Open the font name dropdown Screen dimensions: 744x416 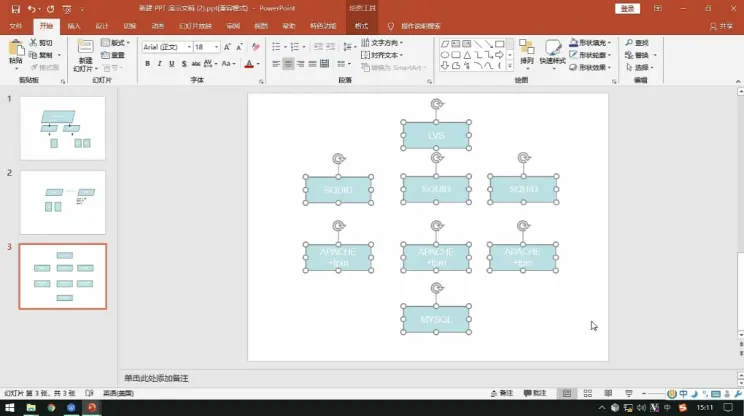pos(189,47)
